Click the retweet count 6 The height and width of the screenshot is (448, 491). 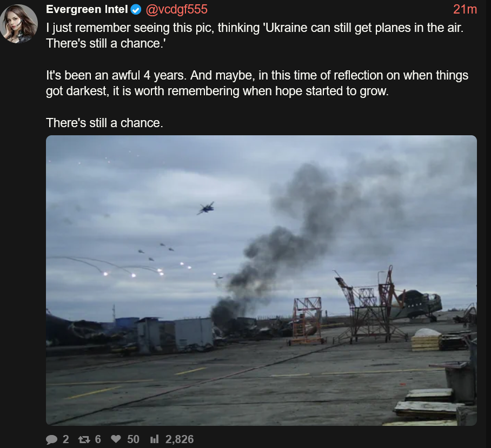(98, 439)
